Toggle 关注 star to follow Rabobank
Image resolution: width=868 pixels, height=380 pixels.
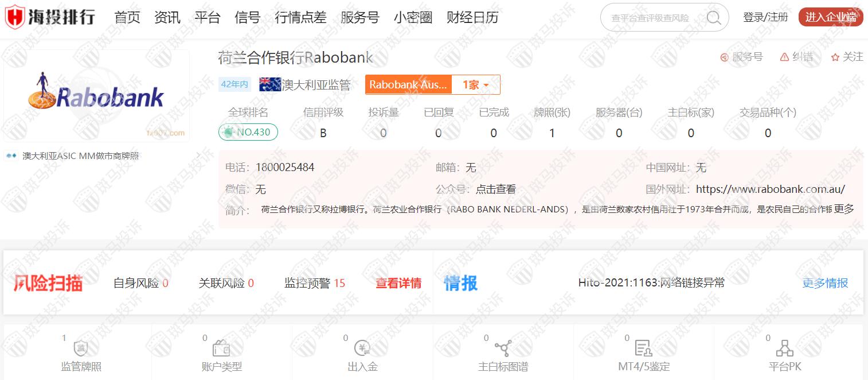pos(847,57)
